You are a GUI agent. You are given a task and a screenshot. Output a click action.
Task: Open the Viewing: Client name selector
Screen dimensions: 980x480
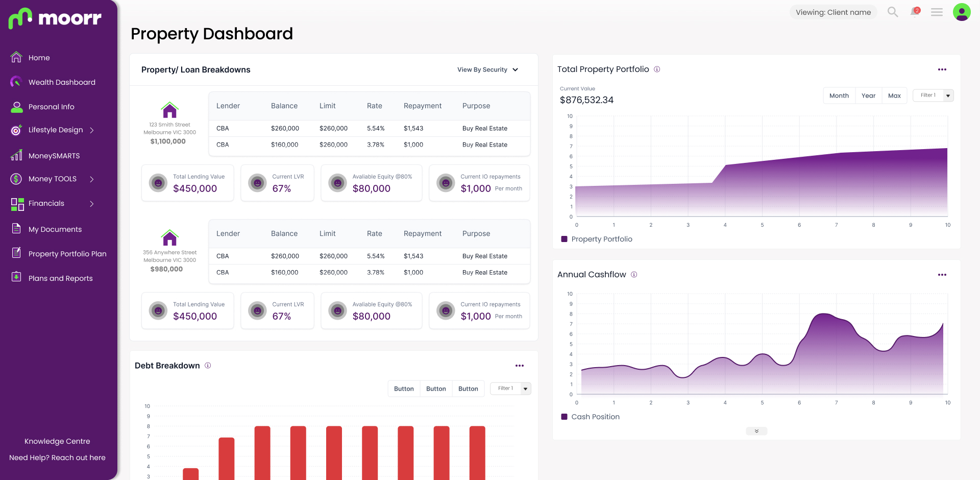[833, 12]
